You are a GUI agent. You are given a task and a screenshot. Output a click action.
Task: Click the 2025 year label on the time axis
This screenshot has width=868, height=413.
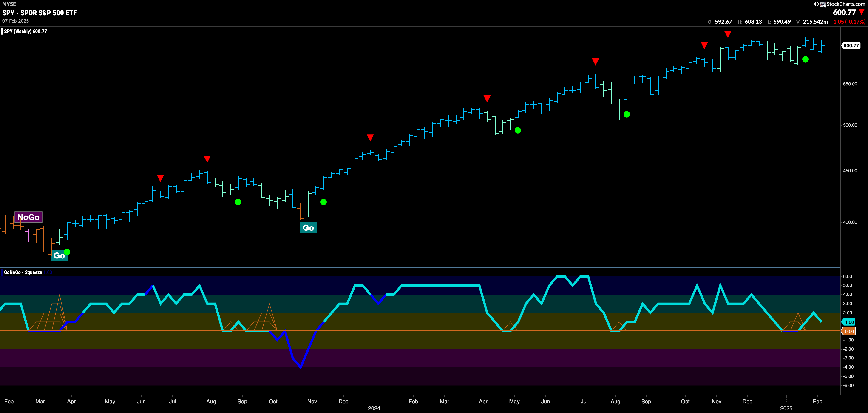(786, 408)
